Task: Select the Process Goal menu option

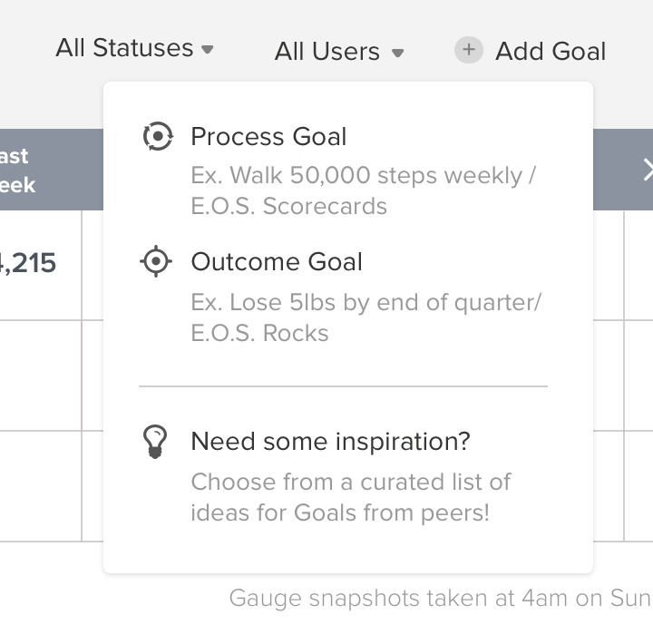Action: click(268, 137)
